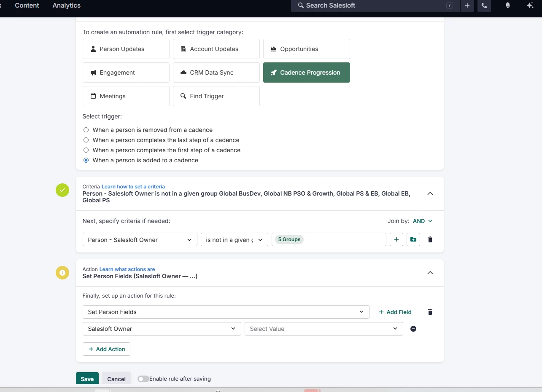Select when person is removed from cadence
The image size is (542, 392).
point(86,130)
